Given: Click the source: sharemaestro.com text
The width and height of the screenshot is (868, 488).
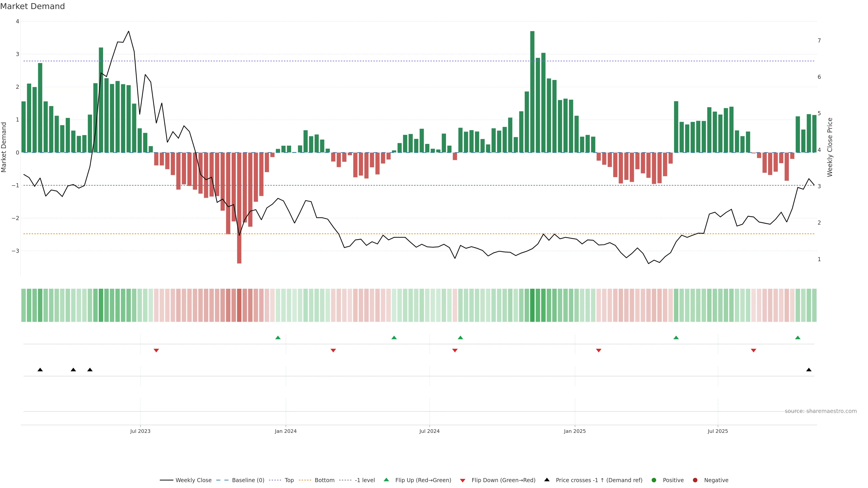Looking at the screenshot, I should [821, 411].
